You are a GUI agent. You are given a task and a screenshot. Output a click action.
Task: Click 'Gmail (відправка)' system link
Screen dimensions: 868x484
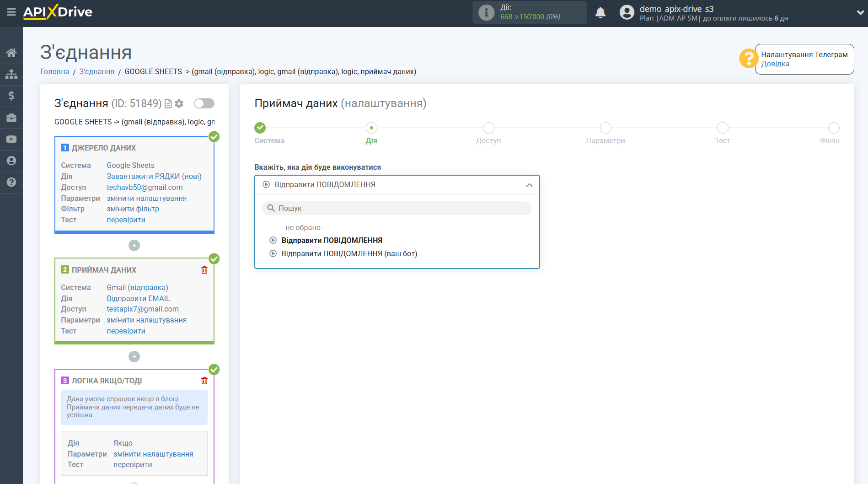tap(137, 287)
